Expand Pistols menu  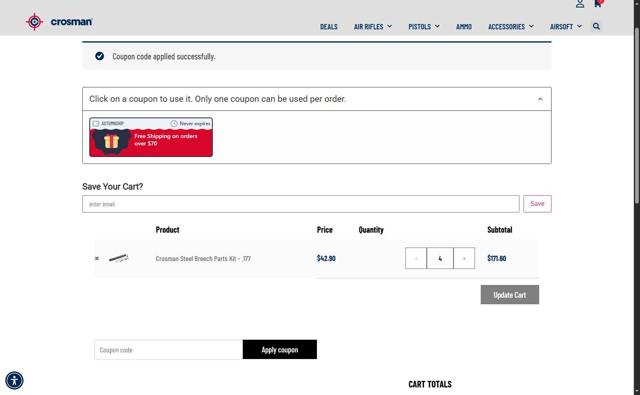tap(424, 27)
